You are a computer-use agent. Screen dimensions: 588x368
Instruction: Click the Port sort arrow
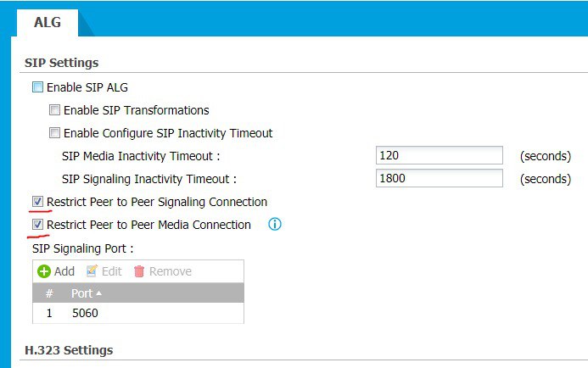[x=98, y=293]
